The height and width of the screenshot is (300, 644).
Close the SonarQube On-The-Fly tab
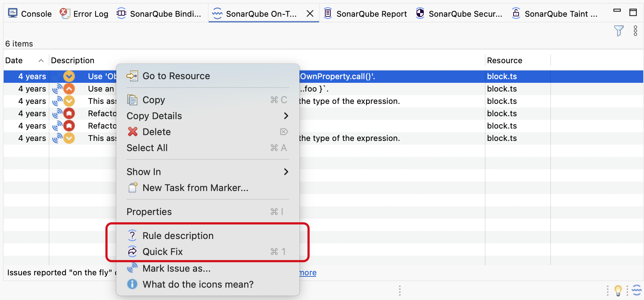(310, 14)
